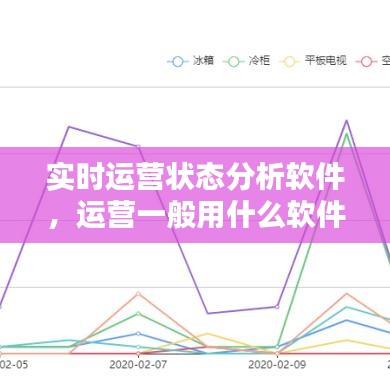
Task: Select purple line point above 2020-02-09
Action: point(277,307)
